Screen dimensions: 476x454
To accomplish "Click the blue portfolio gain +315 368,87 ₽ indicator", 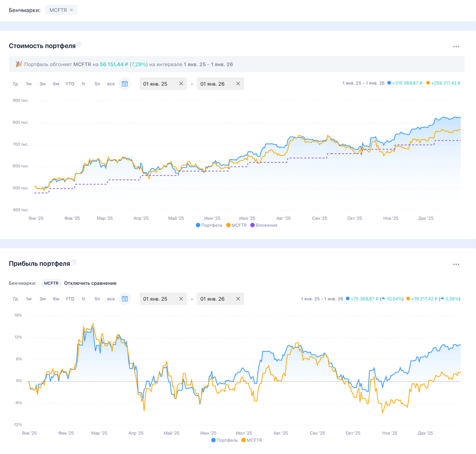I will coord(405,83).
